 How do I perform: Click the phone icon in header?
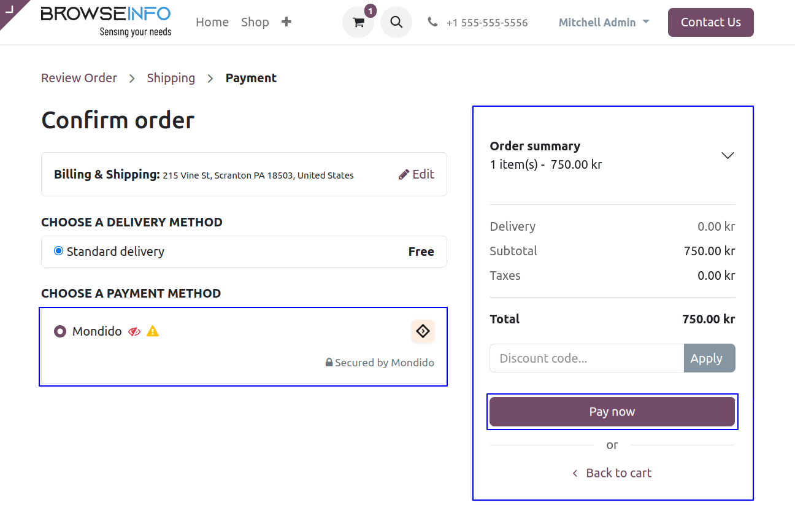click(x=432, y=22)
